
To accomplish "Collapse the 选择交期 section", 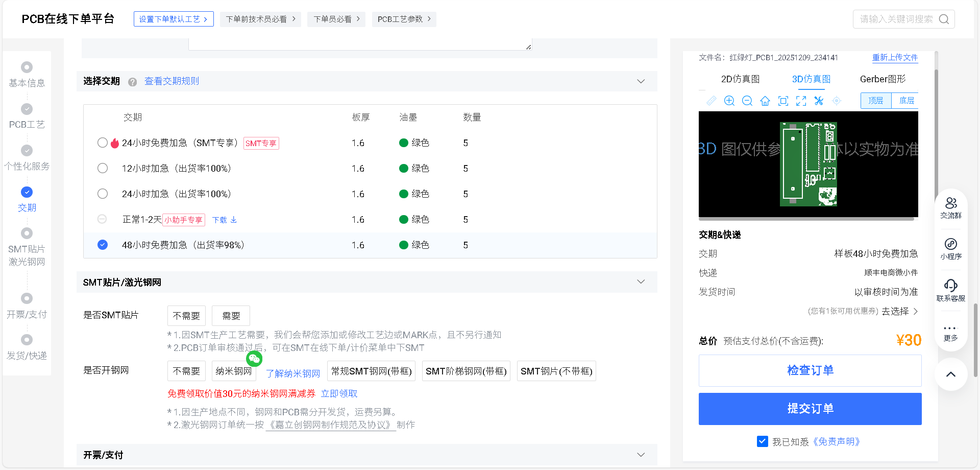I will pos(641,81).
